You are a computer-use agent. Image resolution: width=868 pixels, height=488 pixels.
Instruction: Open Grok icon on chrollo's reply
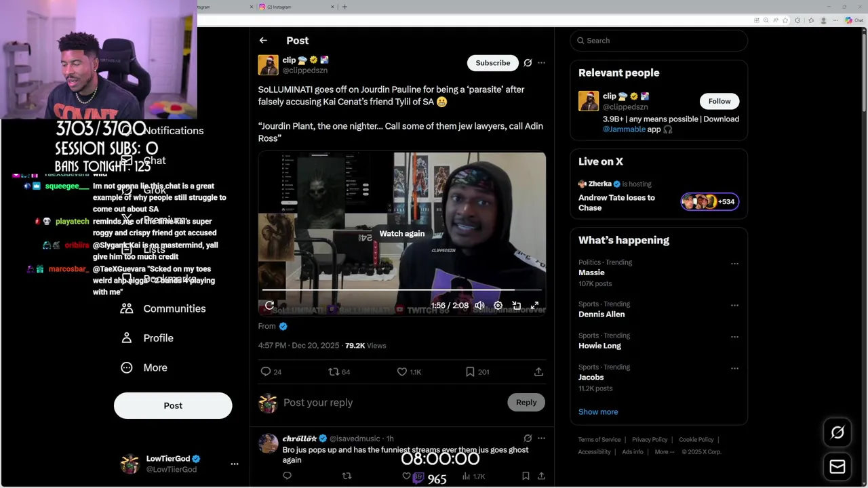point(528,439)
